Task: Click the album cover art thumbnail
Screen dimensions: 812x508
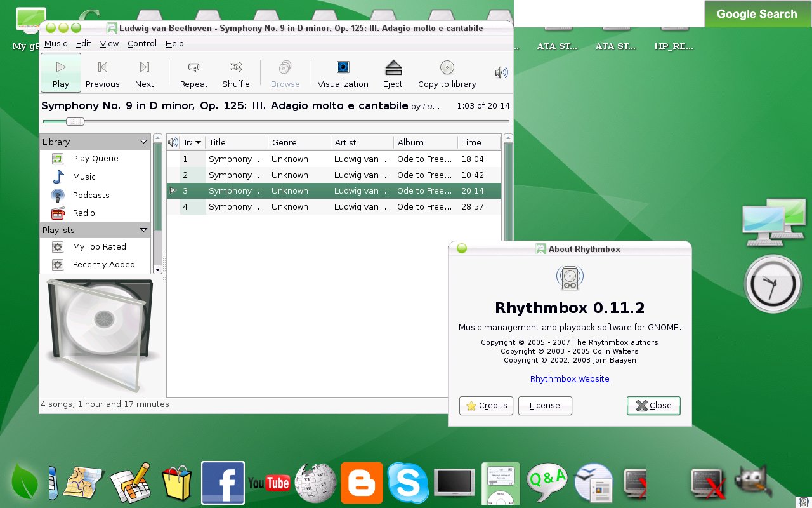Action: click(x=100, y=336)
